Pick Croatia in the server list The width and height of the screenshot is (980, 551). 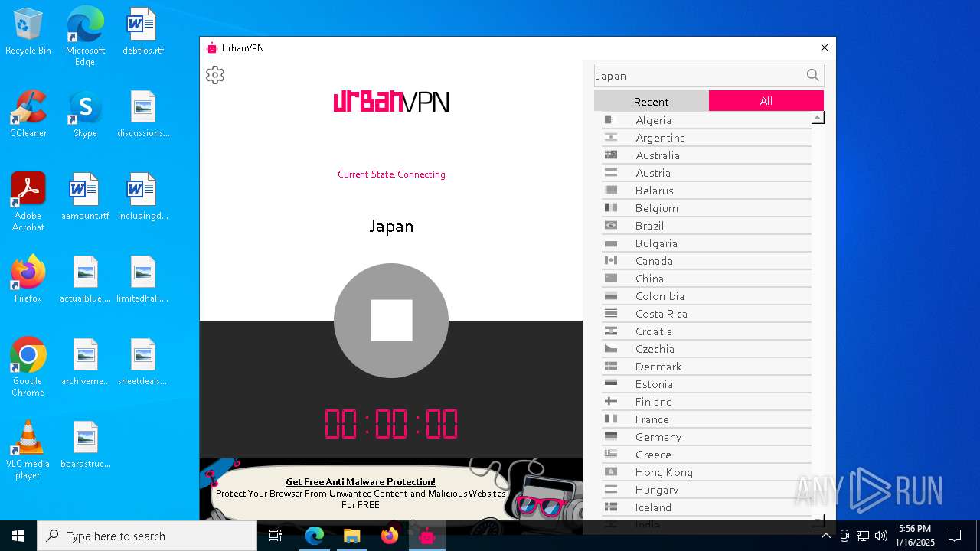coord(707,331)
